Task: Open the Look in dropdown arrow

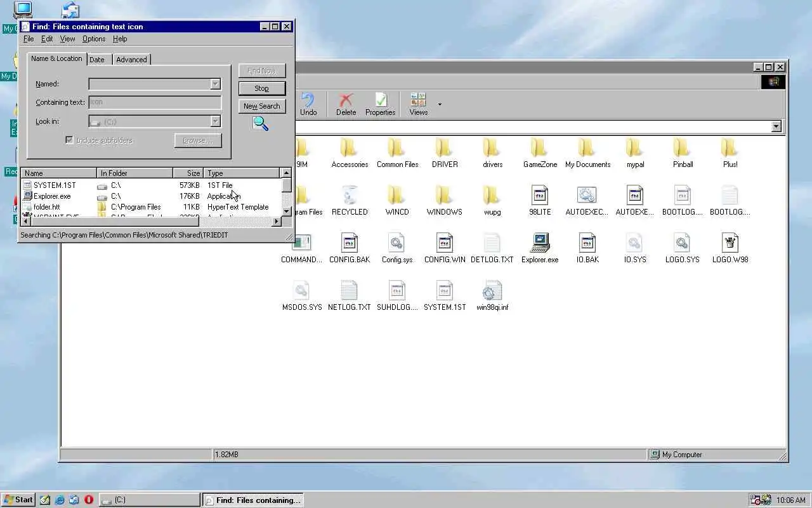Action: (x=216, y=121)
